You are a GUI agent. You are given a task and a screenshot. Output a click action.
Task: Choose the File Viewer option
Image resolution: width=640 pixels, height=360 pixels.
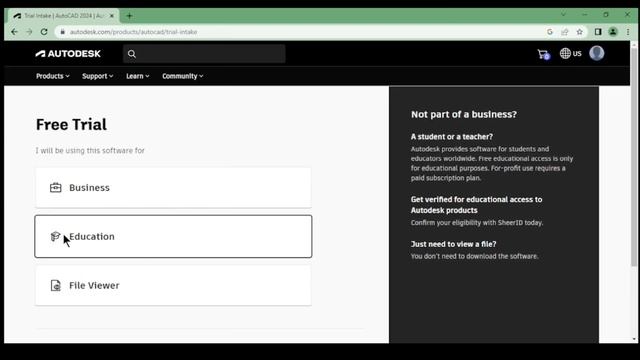173,285
